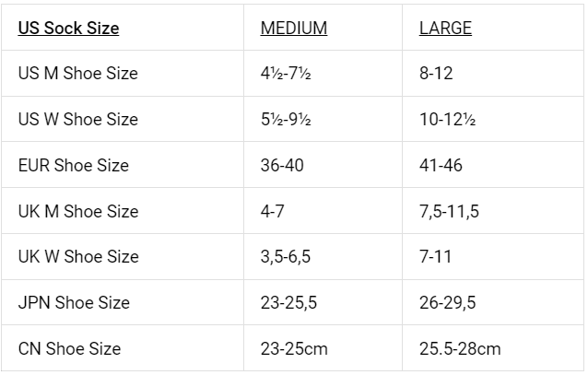This screenshot has height=375, width=588.
Task: Select the EUR Shoe Size row label
Action: pos(73,166)
